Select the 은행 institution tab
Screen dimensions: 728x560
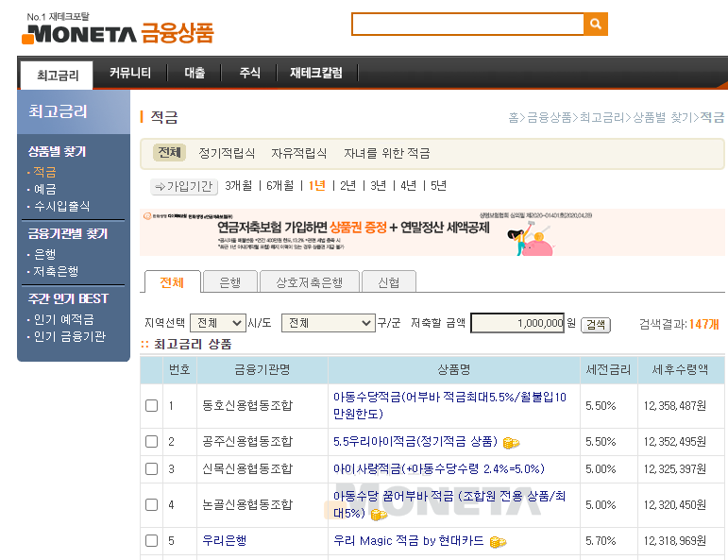230,281
